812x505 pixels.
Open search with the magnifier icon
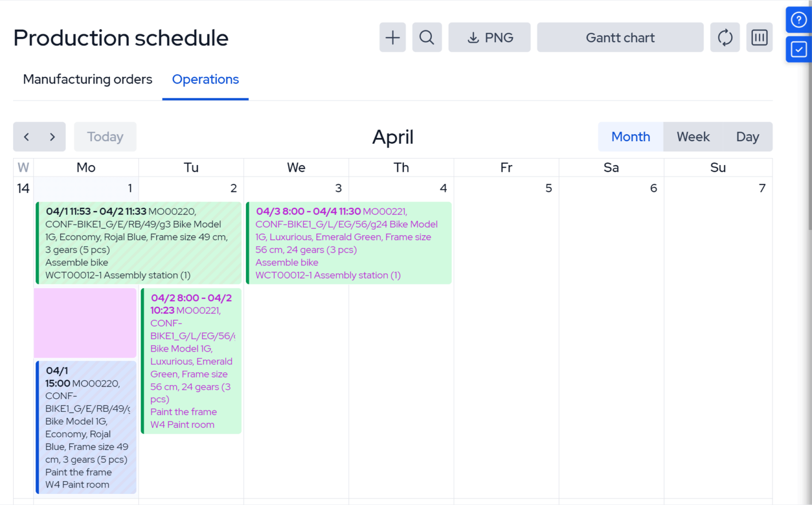[427, 38]
